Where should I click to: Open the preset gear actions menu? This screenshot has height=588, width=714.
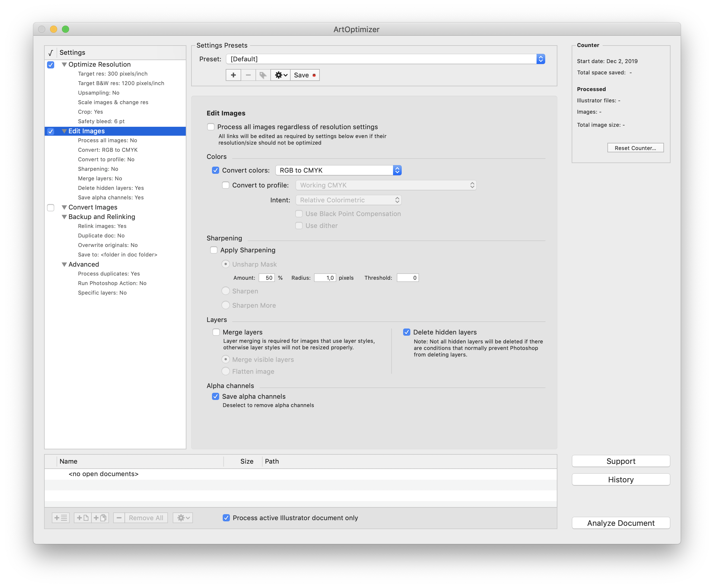[280, 75]
